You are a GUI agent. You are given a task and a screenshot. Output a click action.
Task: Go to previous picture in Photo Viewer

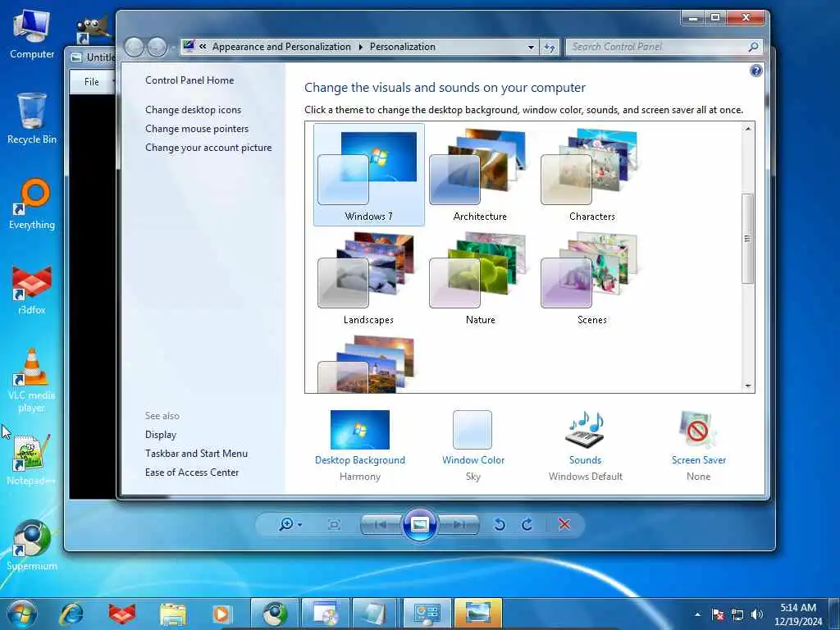click(381, 524)
